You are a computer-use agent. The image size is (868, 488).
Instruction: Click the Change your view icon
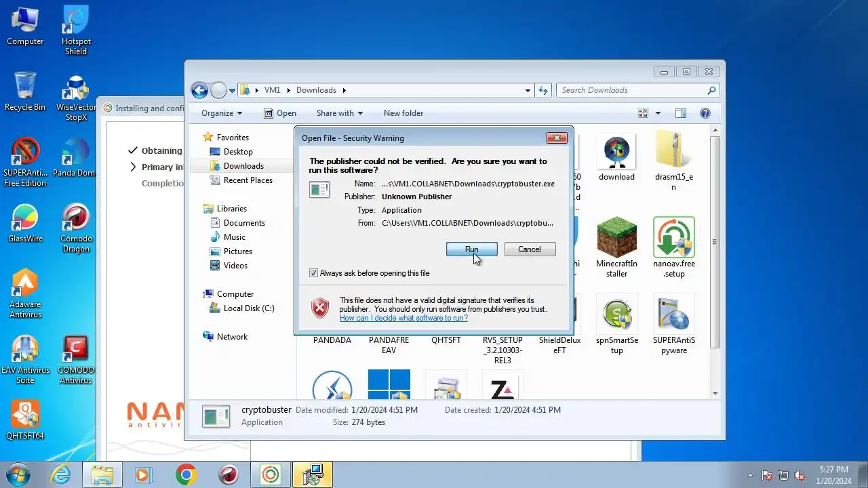644,113
